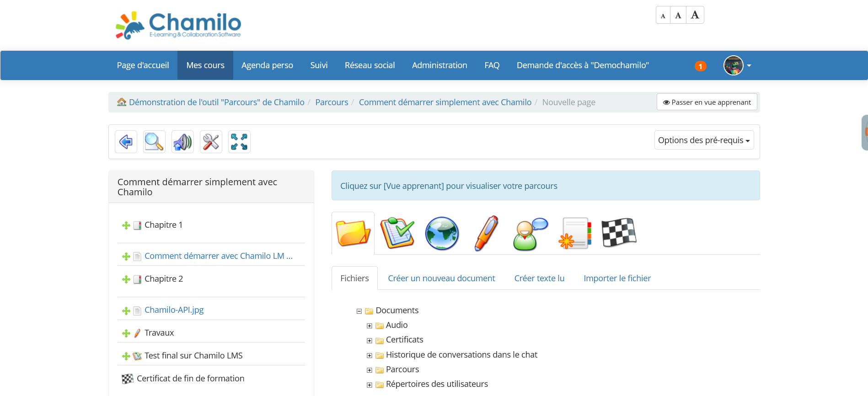Open the Chamilo-API.jpg item link
The image size is (868, 396).
(174, 310)
